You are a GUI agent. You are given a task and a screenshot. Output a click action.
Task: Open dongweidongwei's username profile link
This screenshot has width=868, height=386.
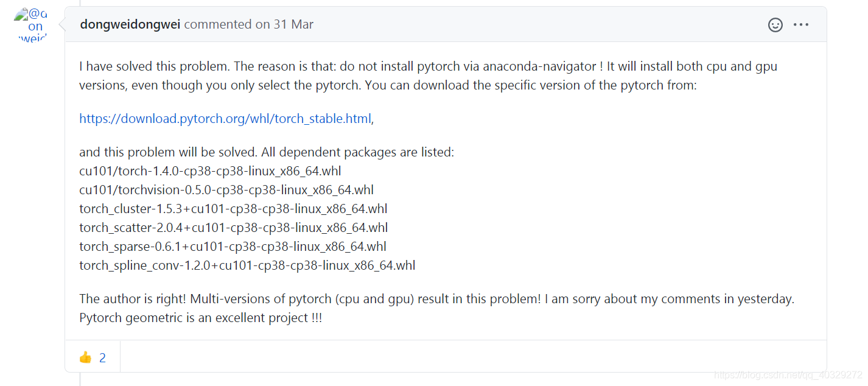click(130, 24)
